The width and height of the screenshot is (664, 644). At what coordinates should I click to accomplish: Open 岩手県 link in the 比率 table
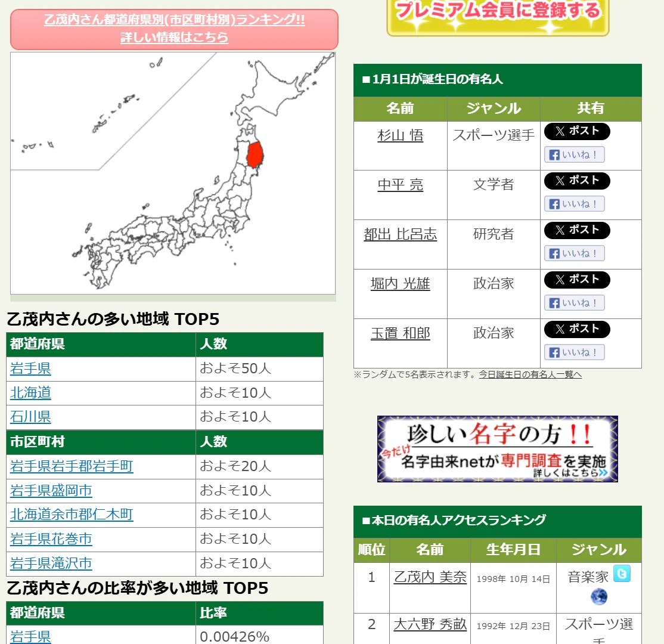pyautogui.click(x=30, y=636)
